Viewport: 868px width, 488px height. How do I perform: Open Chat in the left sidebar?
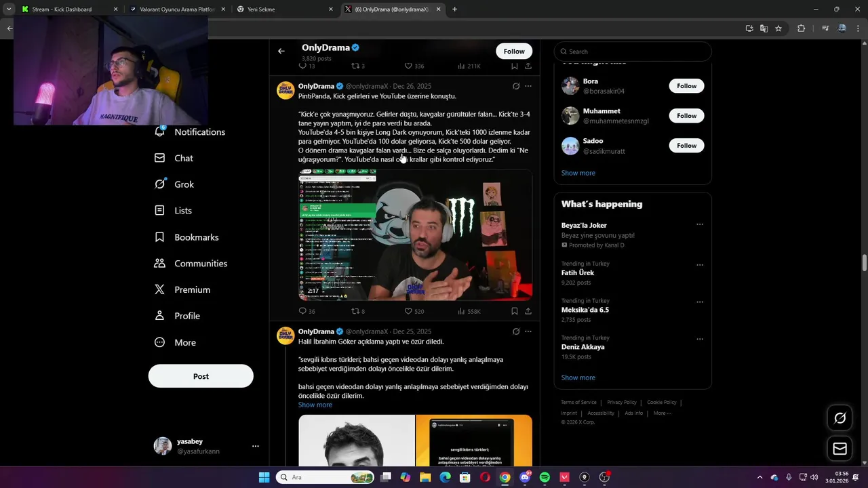(174, 158)
